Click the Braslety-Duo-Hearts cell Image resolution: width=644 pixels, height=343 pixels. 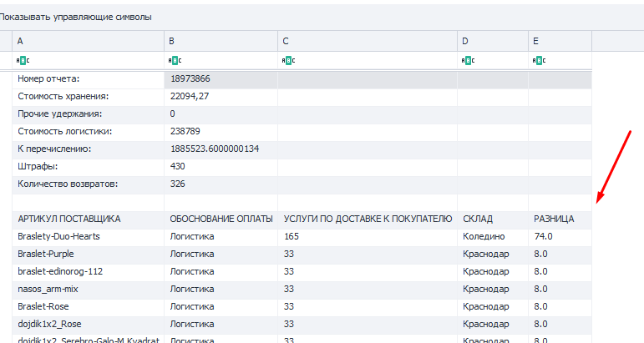[x=89, y=237]
